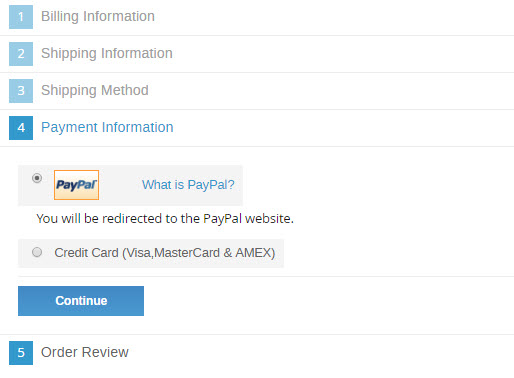Viewport: 514px width, 378px height.
Task: Expand the Shipping Method section
Action: click(95, 90)
